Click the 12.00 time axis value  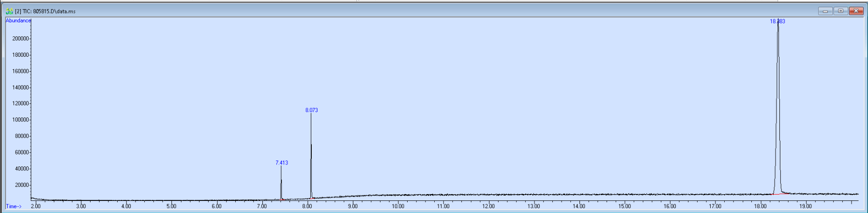(x=488, y=206)
